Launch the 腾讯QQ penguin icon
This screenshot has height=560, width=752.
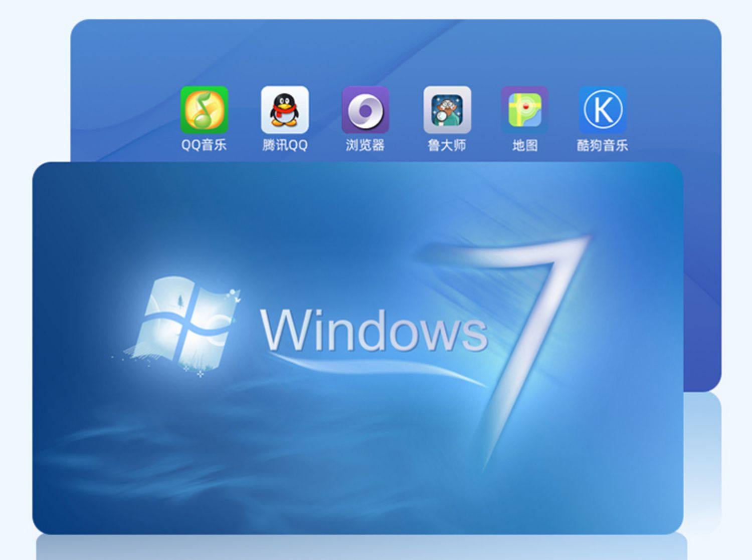click(x=285, y=110)
